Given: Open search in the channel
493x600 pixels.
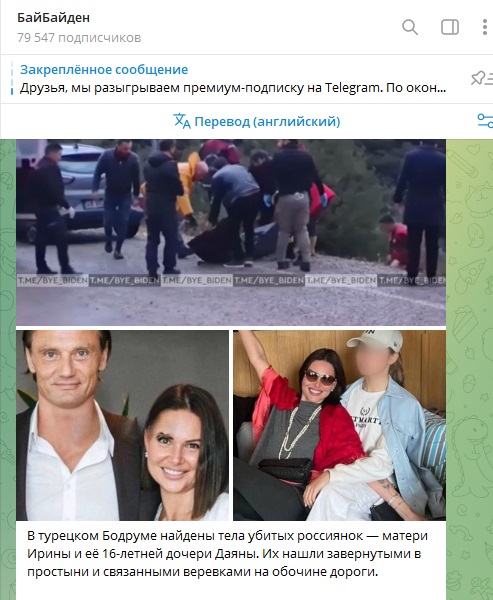Looking at the screenshot, I should click(x=410, y=28).
